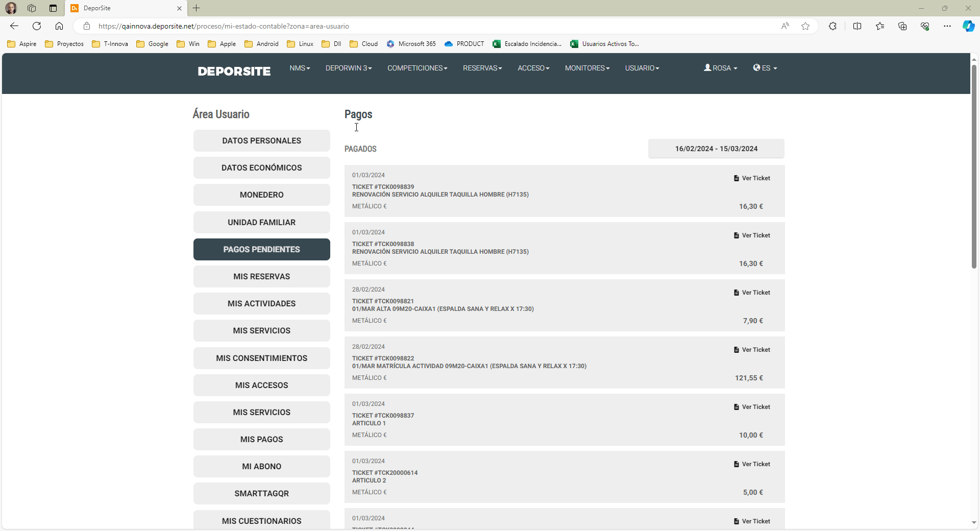980x531 pixels.
Task: Expand the COMPETICIONES dropdown menu
Action: [x=417, y=68]
